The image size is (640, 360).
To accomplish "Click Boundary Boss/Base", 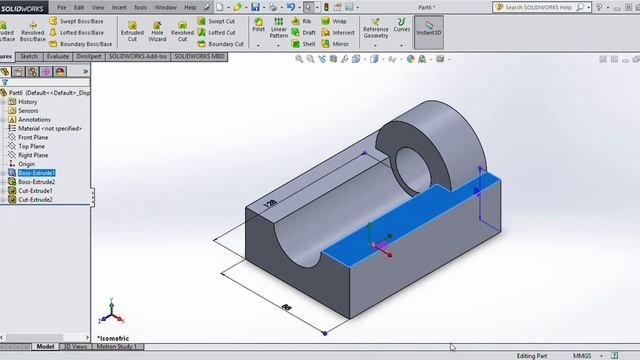I will click(81, 44).
